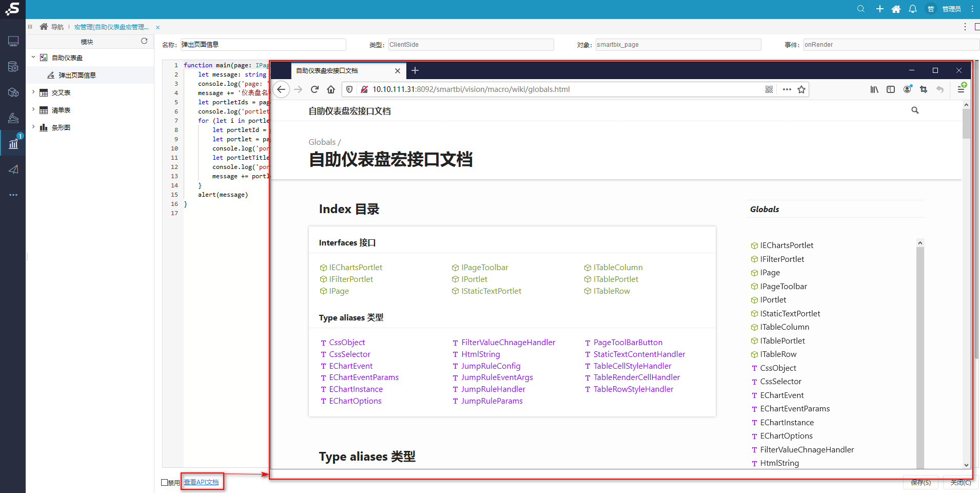Click the docs header title 自助仪表盘宏接口文档
The image size is (980, 493).
[349, 111]
